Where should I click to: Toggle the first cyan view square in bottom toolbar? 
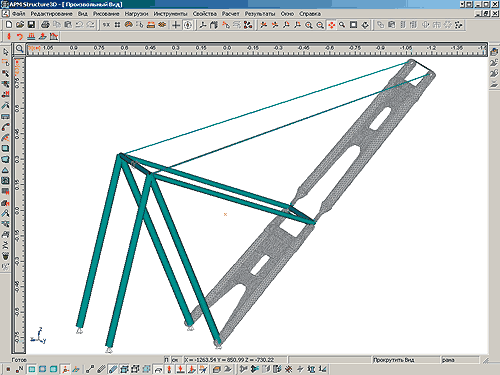[31, 369]
